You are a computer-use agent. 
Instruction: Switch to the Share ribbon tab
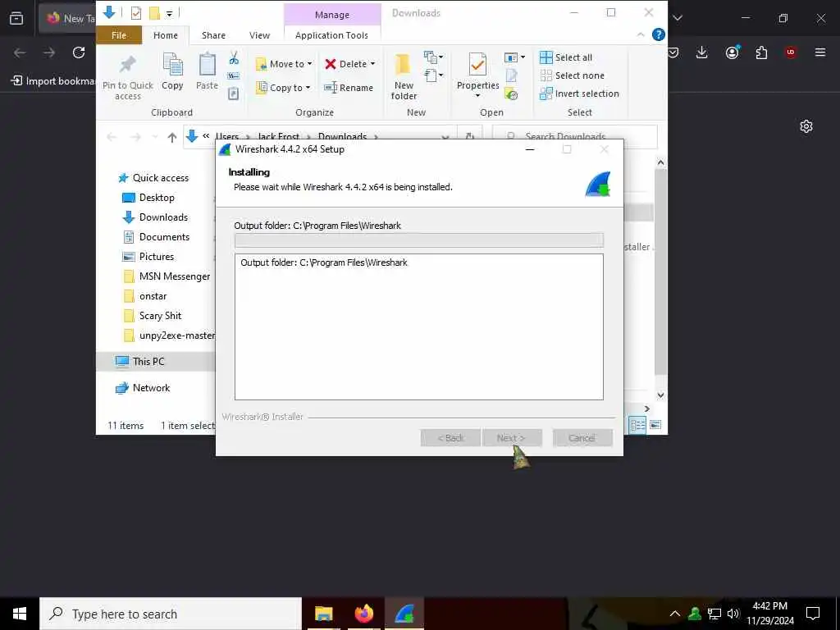(213, 34)
